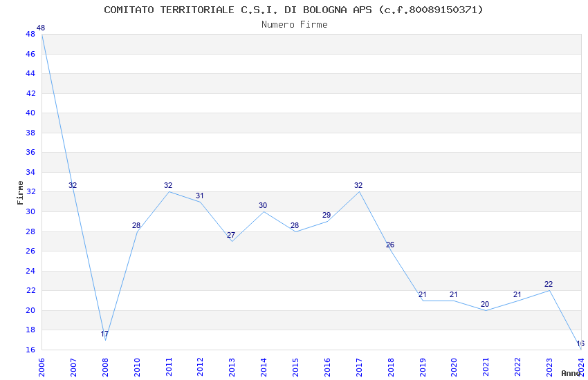Click the x-axis year label 2010
Image resolution: width=588 pixels, height=380 pixels.
point(137,368)
